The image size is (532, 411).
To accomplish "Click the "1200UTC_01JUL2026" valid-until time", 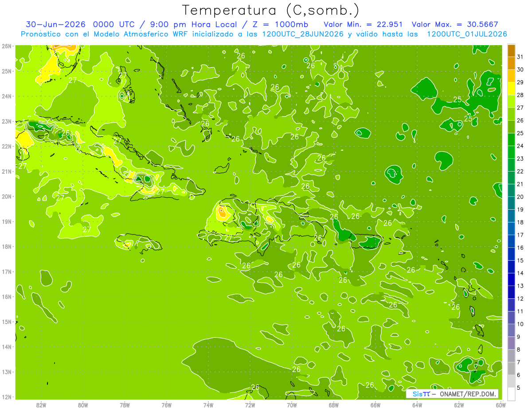I will coord(467,34).
